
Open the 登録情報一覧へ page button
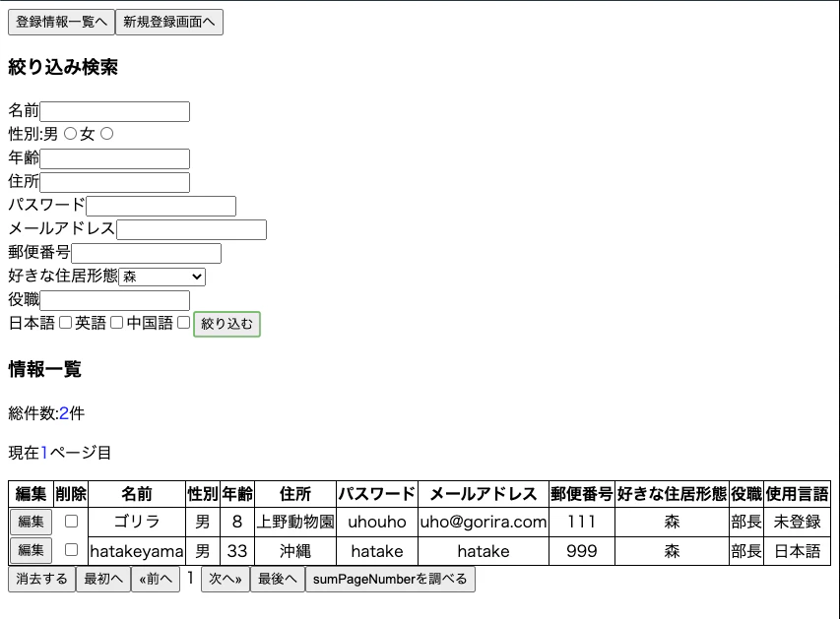click(x=61, y=22)
